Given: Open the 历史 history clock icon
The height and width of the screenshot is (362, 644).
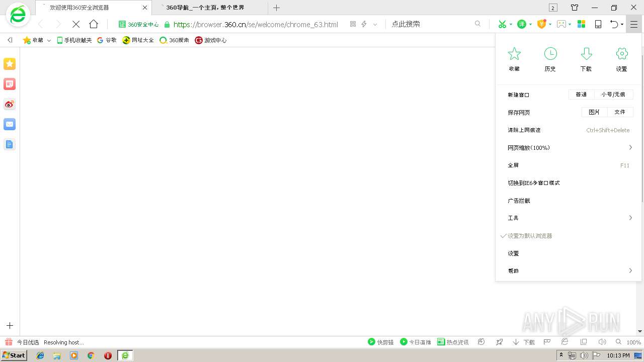Looking at the screenshot, I should pos(550,54).
